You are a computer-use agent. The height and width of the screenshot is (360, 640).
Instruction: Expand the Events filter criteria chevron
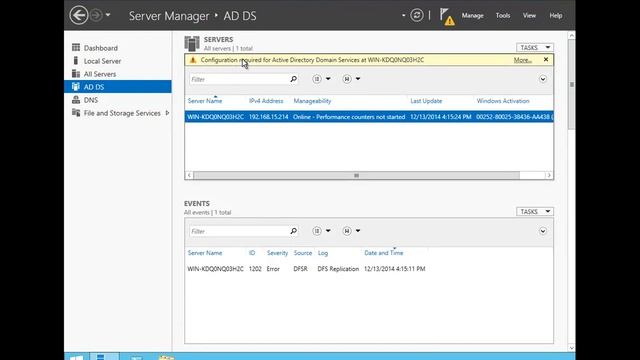pos(543,231)
